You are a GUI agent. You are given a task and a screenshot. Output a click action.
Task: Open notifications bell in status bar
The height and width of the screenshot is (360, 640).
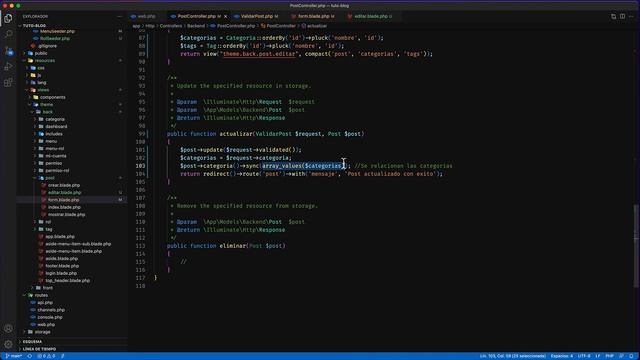point(631,356)
